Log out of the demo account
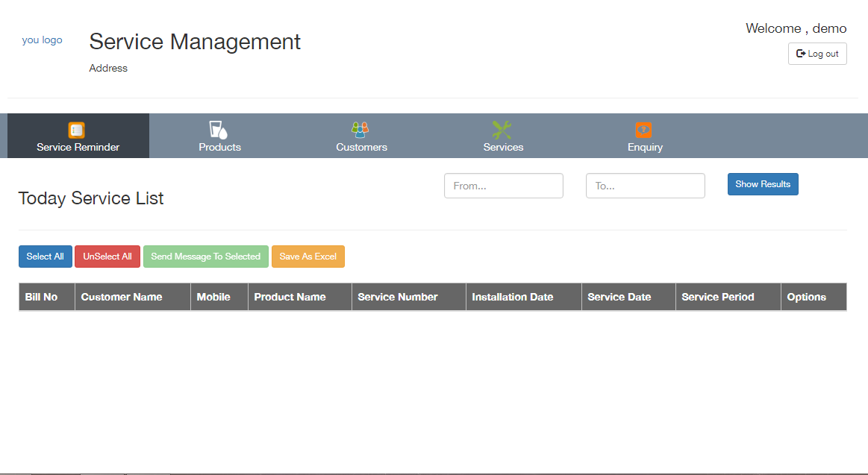868x475 pixels. pos(817,54)
